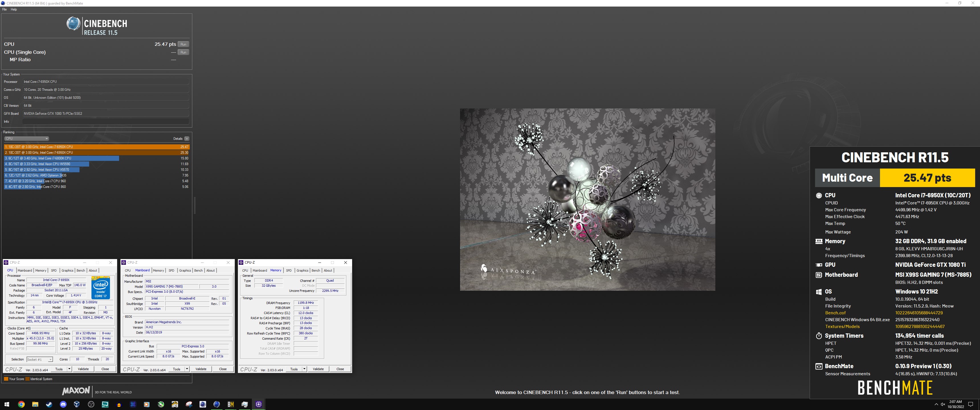
Task: Select ranking row Core i7 CPU 860
Action: 97,187
